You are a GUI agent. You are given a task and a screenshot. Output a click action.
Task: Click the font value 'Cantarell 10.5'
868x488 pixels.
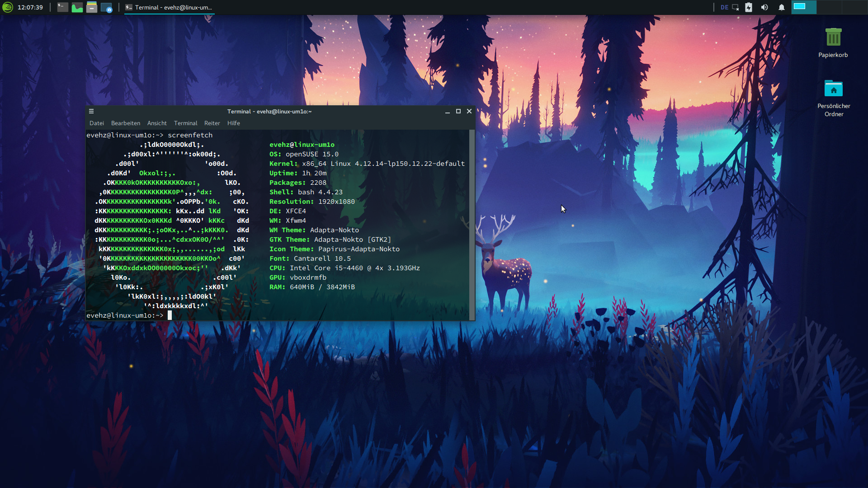322,258
